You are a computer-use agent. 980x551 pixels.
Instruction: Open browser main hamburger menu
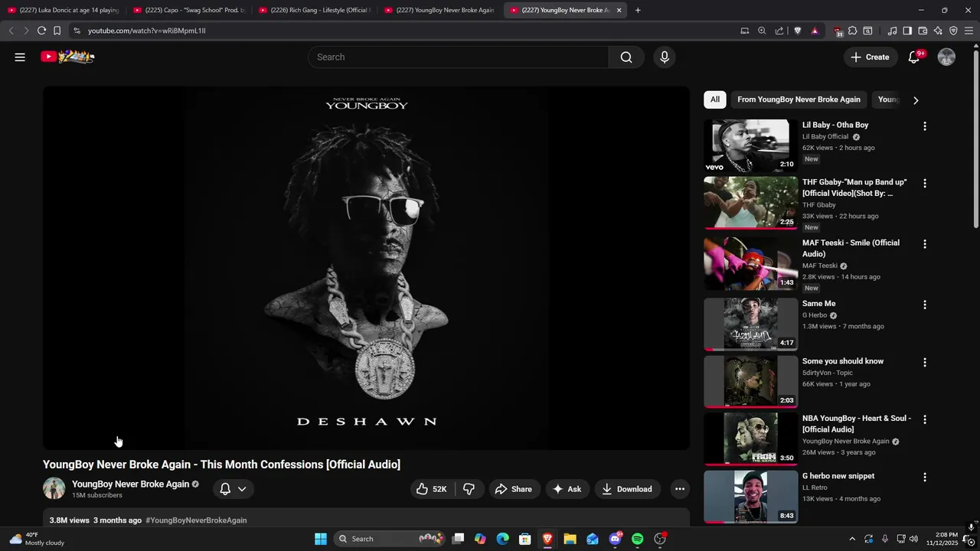(x=969, y=31)
